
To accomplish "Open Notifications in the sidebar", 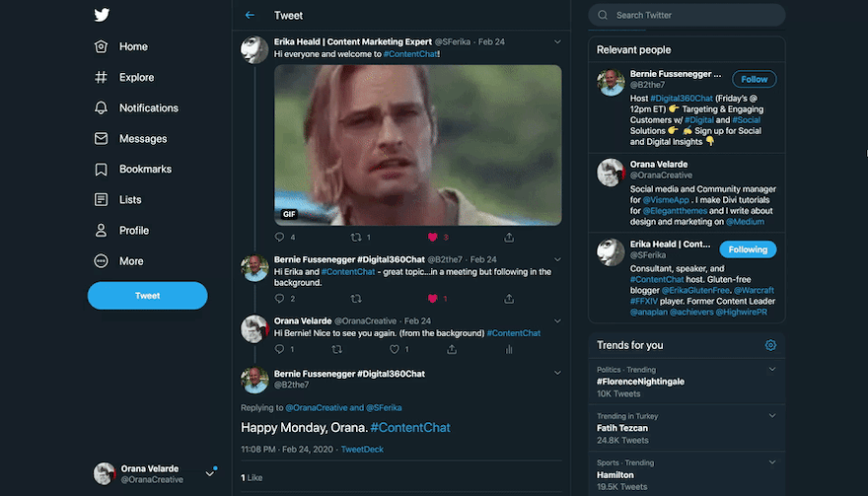I will [148, 107].
